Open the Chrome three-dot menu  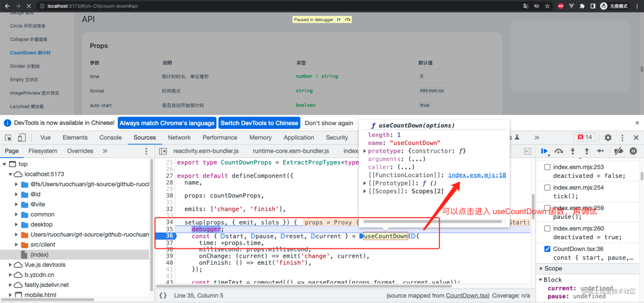(637, 6)
